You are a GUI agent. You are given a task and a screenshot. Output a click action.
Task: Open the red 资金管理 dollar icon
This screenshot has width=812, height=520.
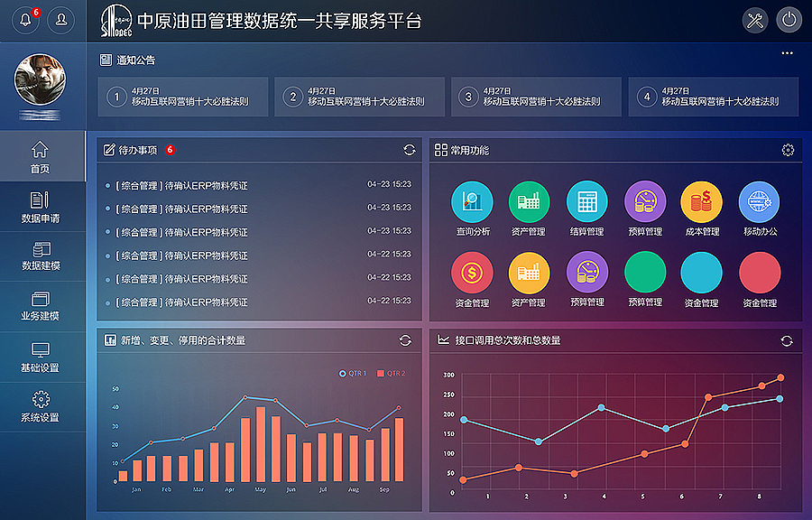[x=472, y=273]
